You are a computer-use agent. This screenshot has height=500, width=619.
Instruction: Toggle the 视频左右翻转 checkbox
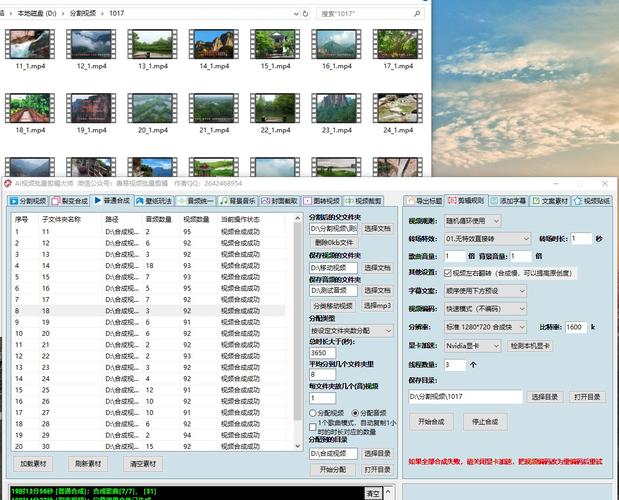pyautogui.click(x=448, y=273)
